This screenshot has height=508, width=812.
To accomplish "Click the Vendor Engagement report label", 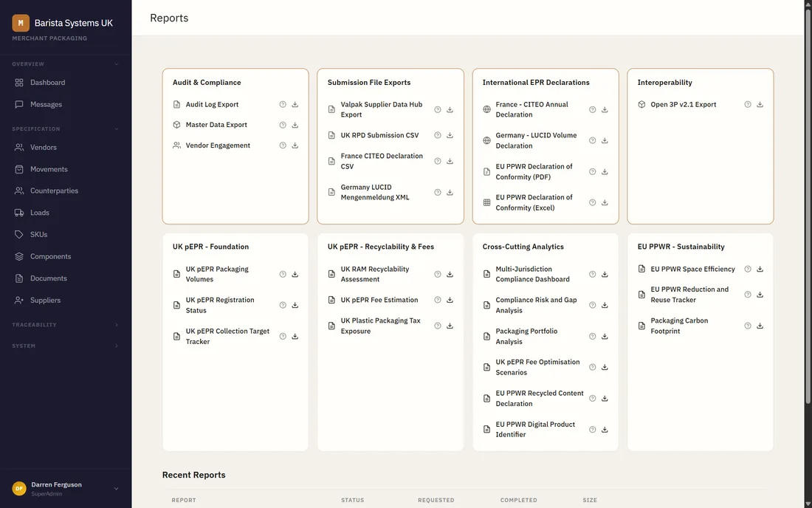I will pos(218,145).
